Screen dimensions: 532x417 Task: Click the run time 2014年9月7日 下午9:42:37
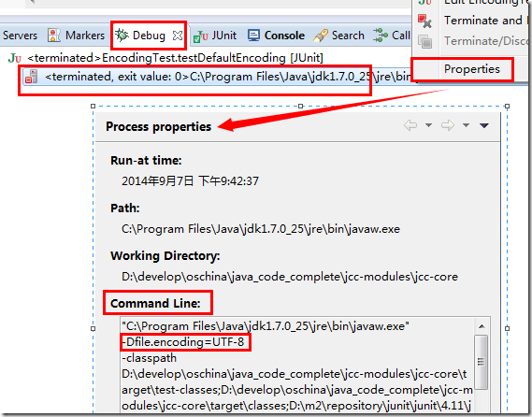[190, 180]
